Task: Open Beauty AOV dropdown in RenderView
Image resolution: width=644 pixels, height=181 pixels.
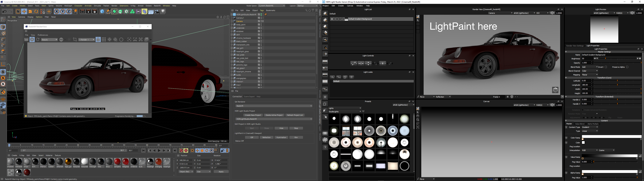Action: pos(49,40)
